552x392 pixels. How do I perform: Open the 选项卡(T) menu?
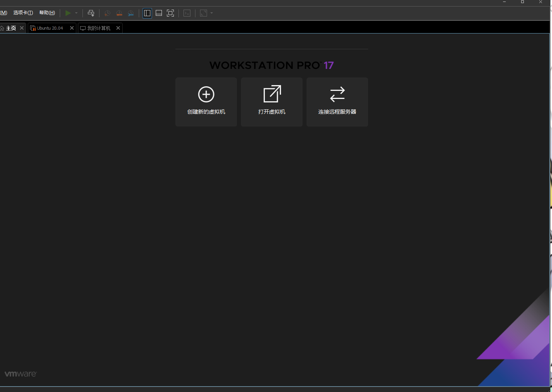pyautogui.click(x=23, y=13)
